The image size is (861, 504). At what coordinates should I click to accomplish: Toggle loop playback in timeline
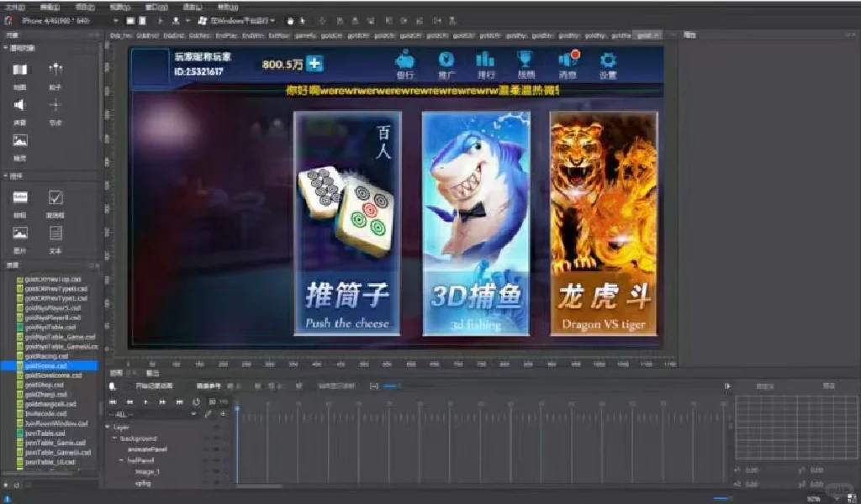[196, 402]
